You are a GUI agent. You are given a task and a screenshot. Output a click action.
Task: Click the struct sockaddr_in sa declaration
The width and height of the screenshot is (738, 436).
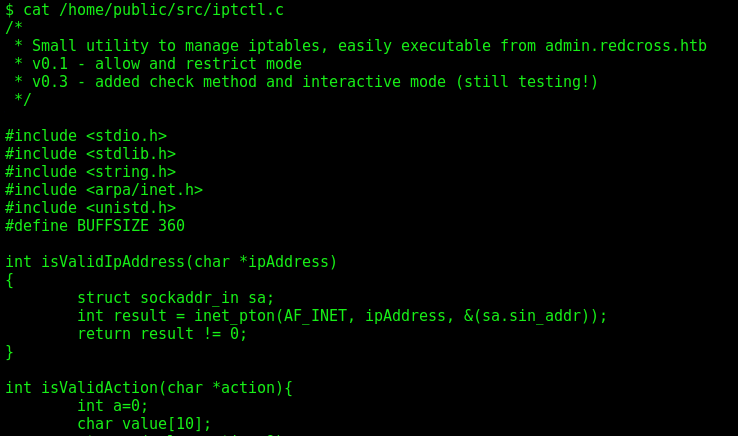[176, 298]
